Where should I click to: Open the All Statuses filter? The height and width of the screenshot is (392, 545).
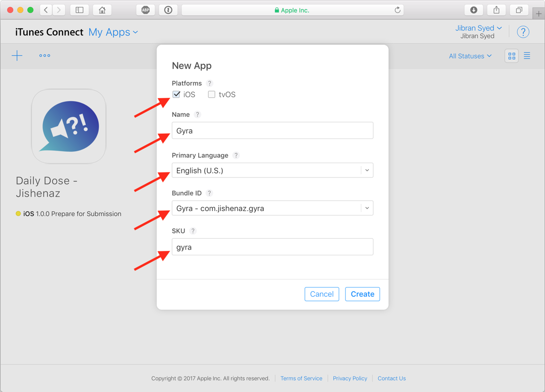tap(470, 56)
